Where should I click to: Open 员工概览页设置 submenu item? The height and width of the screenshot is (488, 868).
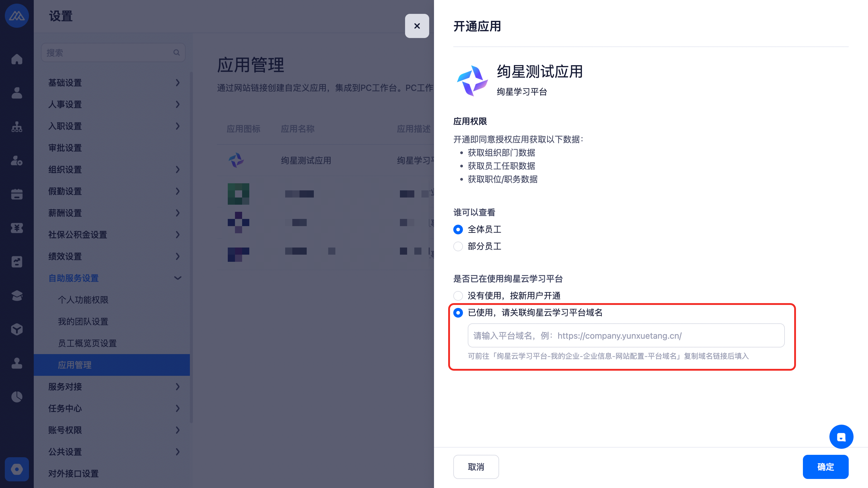[x=87, y=343]
